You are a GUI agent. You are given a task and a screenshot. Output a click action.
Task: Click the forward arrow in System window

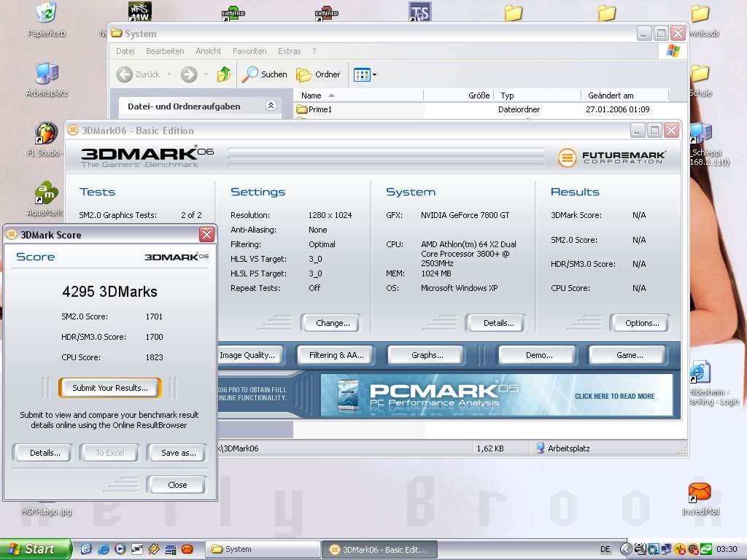(x=189, y=74)
